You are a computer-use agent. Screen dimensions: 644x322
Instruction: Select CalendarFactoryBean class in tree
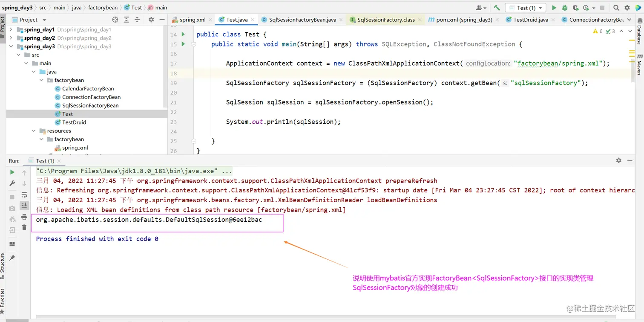pos(88,89)
